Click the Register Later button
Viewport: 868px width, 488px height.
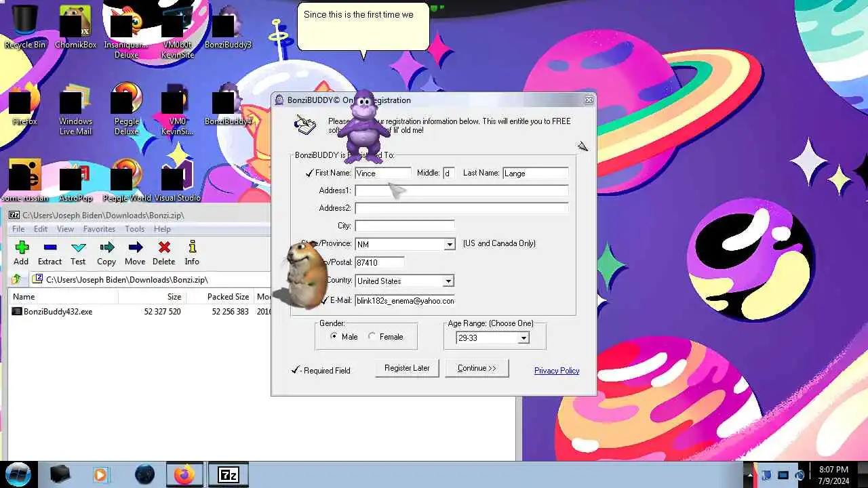(x=407, y=368)
